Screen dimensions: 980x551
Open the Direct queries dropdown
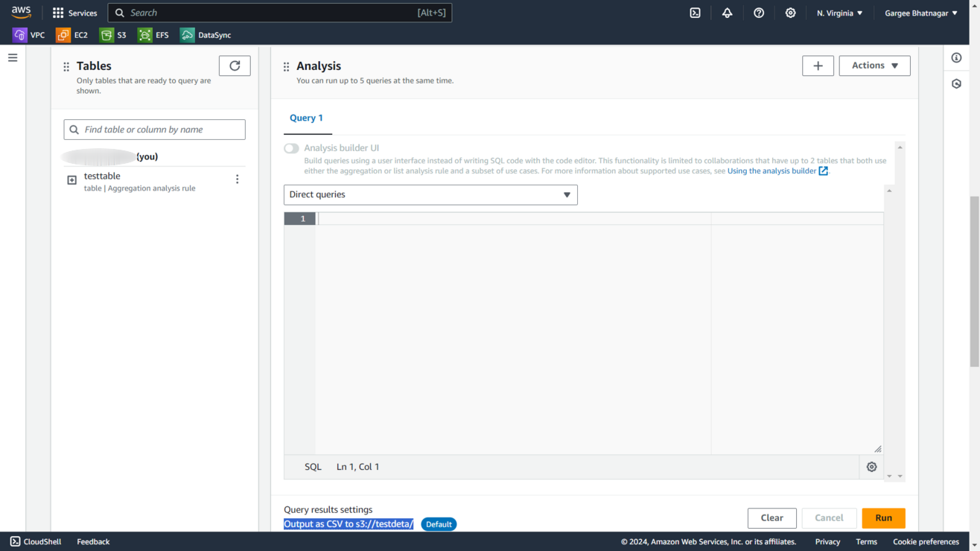click(x=430, y=195)
